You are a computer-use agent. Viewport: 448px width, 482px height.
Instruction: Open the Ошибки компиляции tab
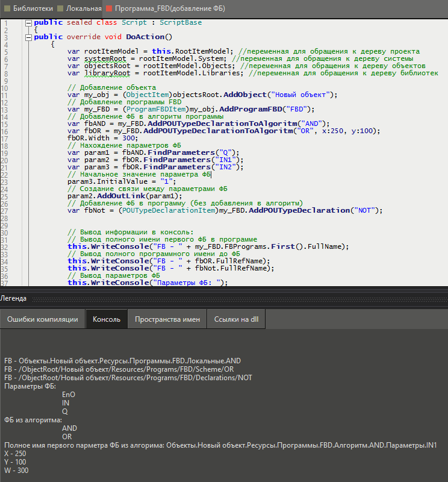click(42, 319)
